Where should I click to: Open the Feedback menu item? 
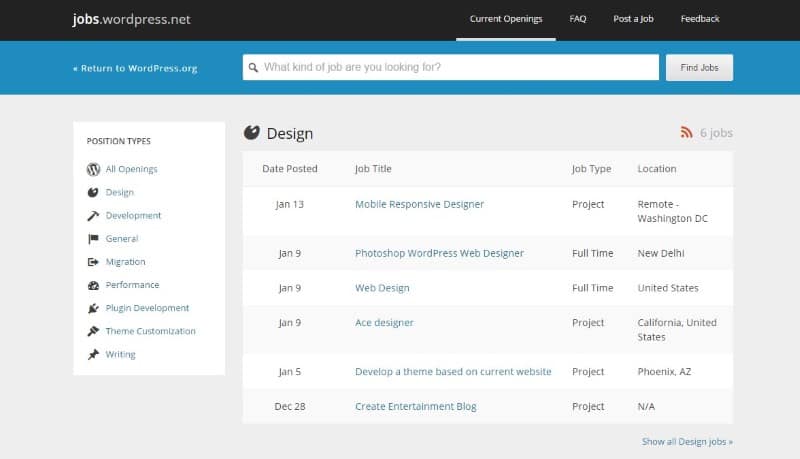700,19
